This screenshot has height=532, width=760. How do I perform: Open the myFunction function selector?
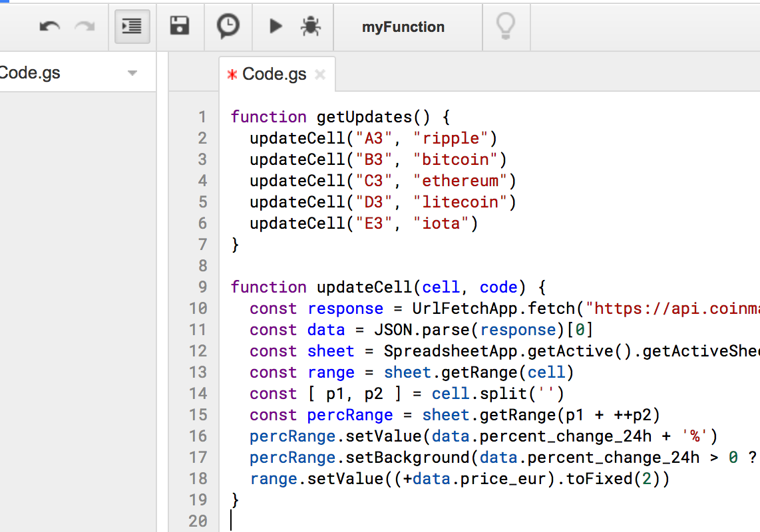tap(403, 27)
